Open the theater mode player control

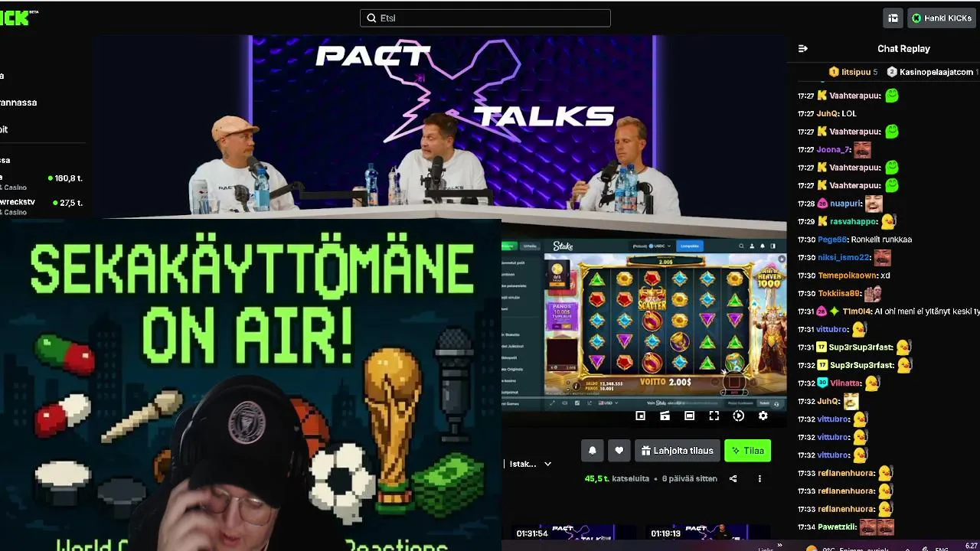tap(689, 416)
